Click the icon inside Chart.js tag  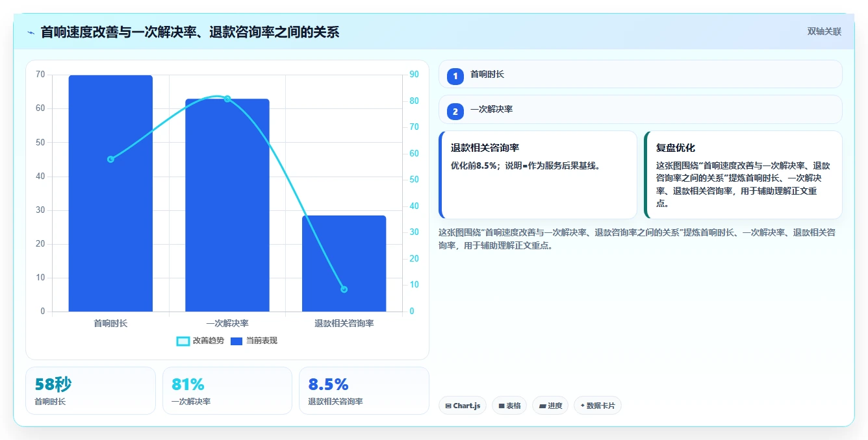tap(448, 406)
